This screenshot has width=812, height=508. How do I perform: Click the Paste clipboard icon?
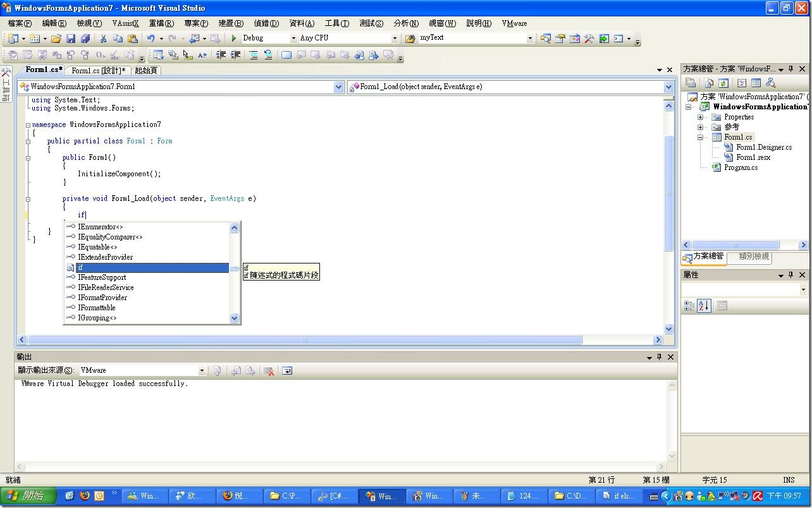(x=132, y=38)
